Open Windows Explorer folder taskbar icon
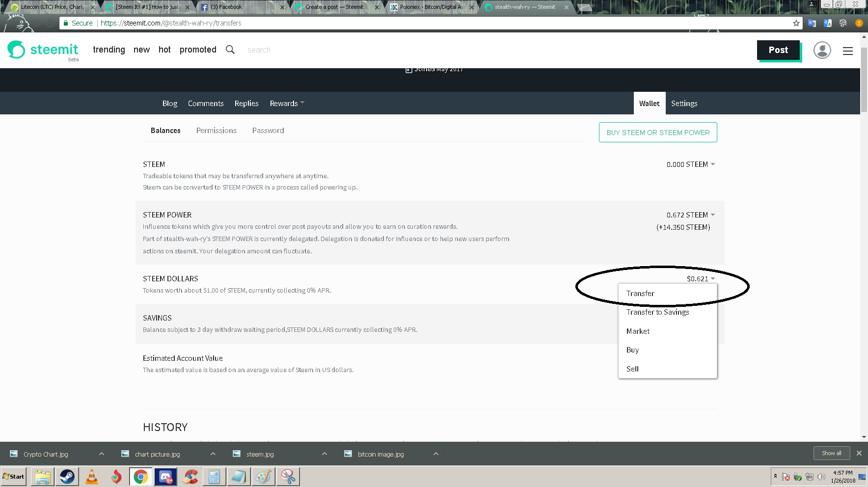Image resolution: width=868 pixels, height=487 pixels. click(43, 477)
